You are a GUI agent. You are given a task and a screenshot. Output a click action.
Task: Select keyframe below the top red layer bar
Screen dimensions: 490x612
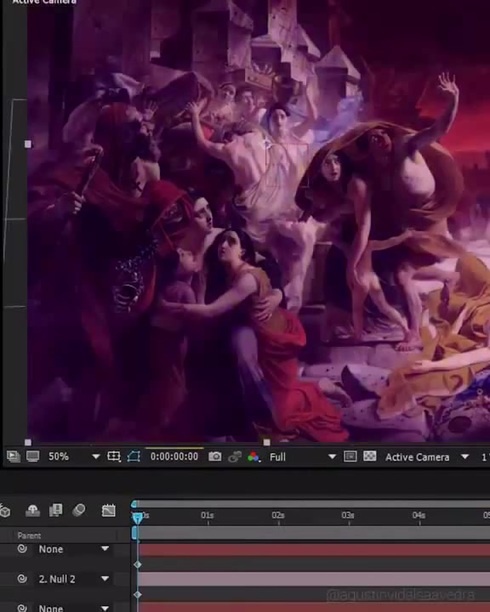pyautogui.click(x=137, y=565)
